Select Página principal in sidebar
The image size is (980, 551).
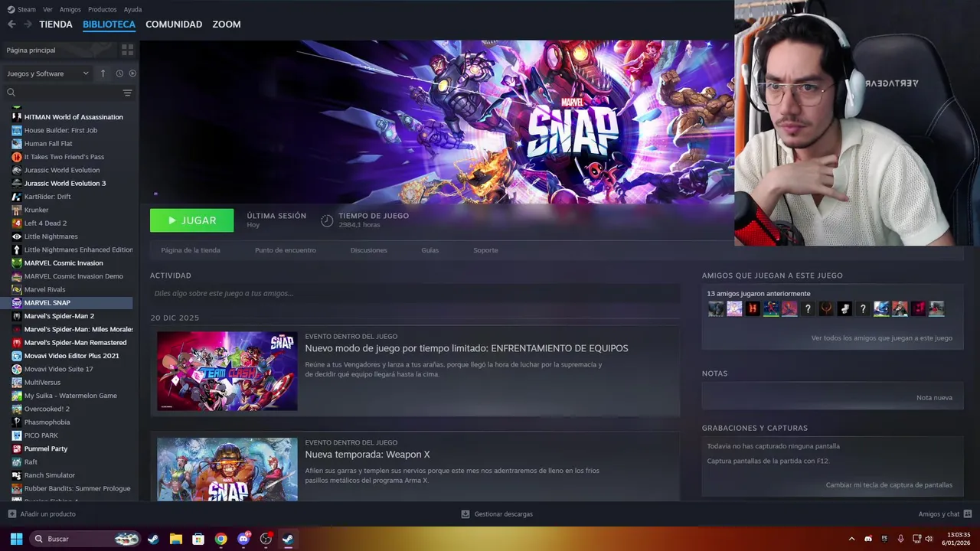[31, 50]
